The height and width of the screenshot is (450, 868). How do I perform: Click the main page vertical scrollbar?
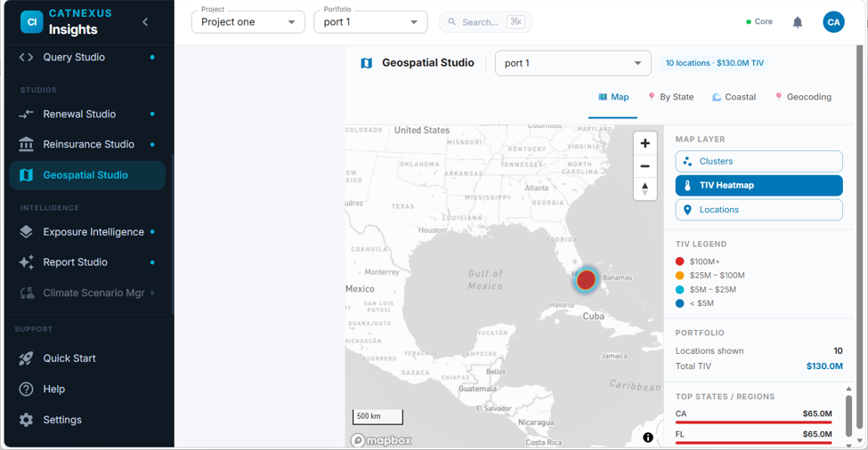(x=860, y=237)
